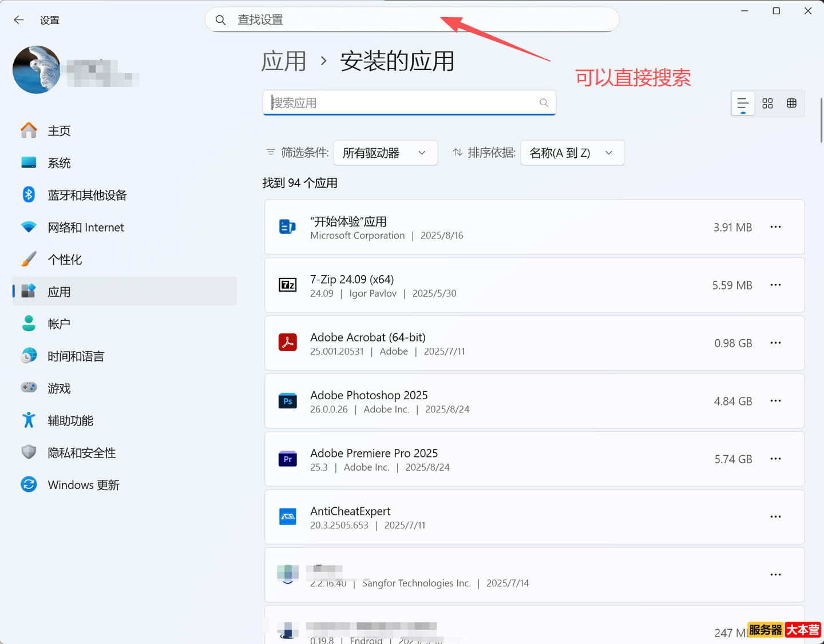Viewport: 824px width, 644px height.
Task: Open more options for 7-Zip
Action: [x=775, y=284]
